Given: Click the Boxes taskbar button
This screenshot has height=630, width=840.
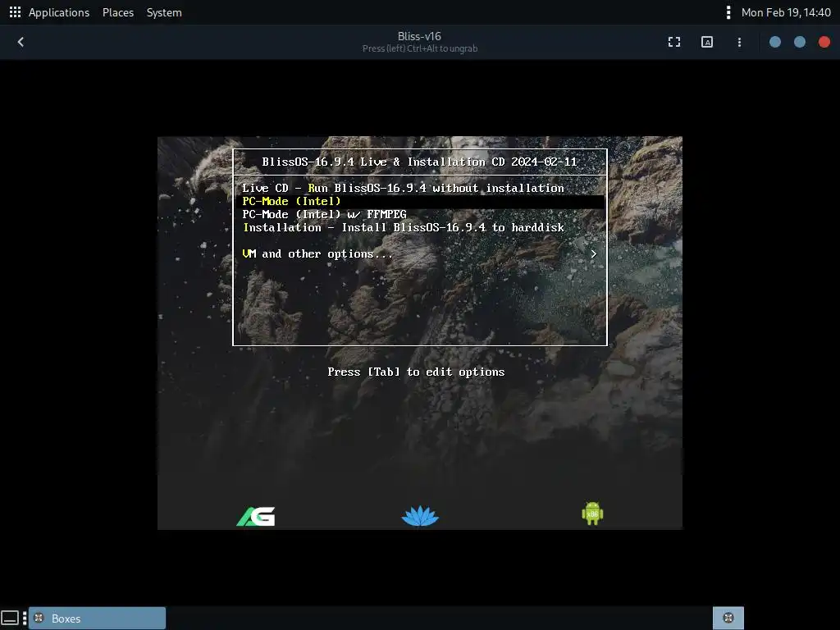Looking at the screenshot, I should [98, 619].
